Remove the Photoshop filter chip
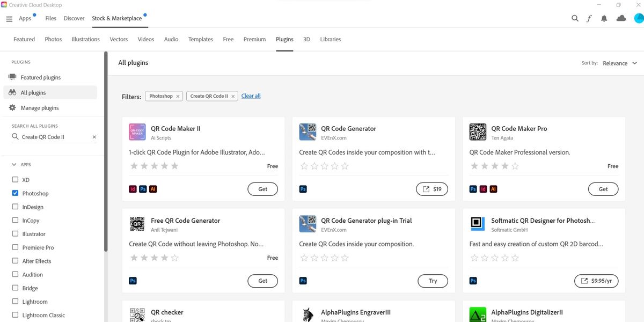The image size is (644, 322). pyautogui.click(x=178, y=96)
